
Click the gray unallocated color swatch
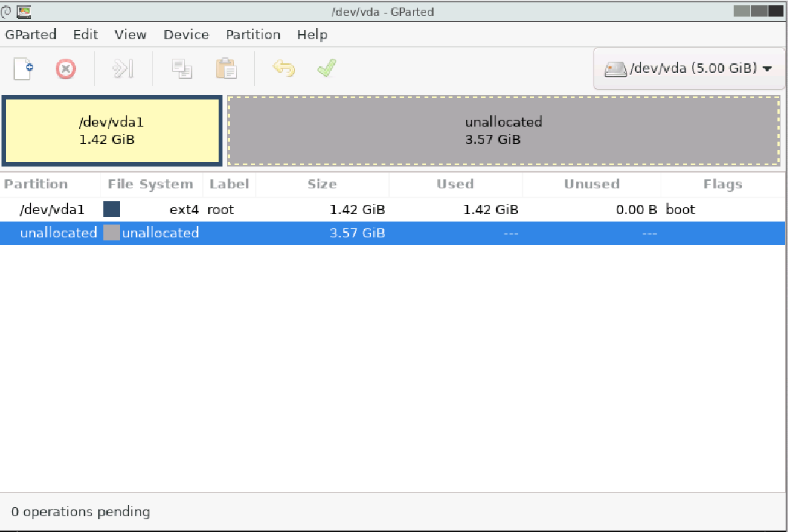coord(112,233)
